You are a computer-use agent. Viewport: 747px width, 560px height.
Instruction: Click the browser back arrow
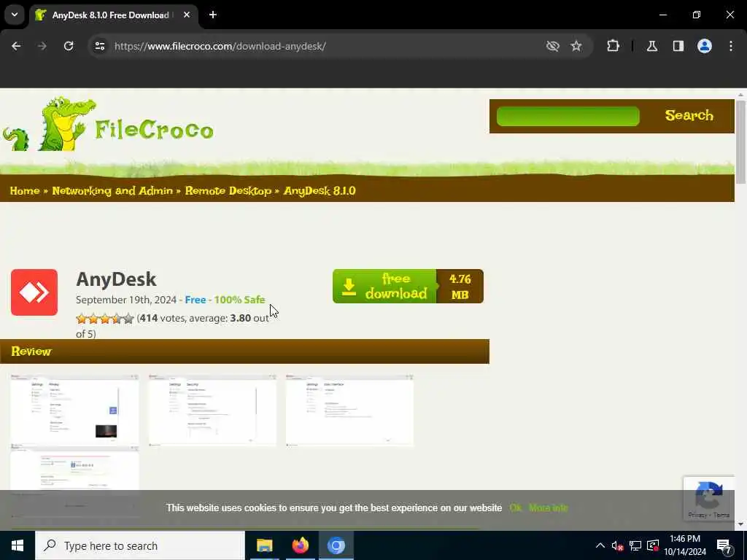pyautogui.click(x=16, y=46)
